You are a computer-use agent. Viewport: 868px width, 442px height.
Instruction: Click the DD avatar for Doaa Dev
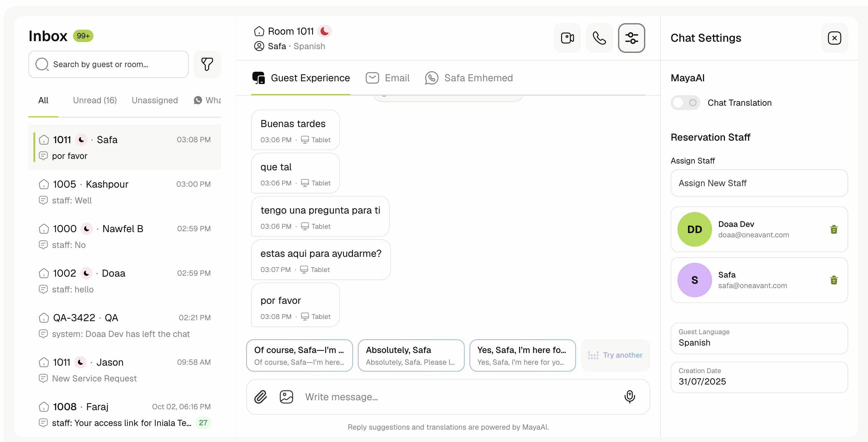click(694, 230)
